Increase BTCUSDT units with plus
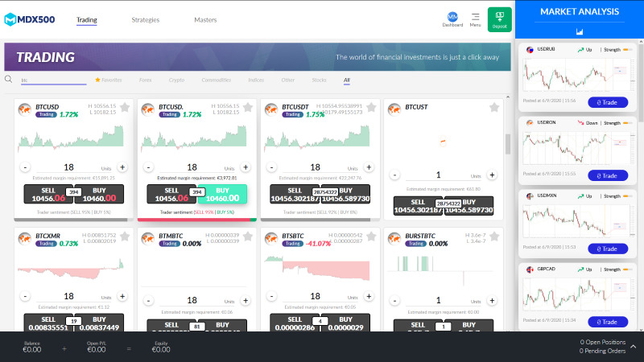 tap(369, 167)
